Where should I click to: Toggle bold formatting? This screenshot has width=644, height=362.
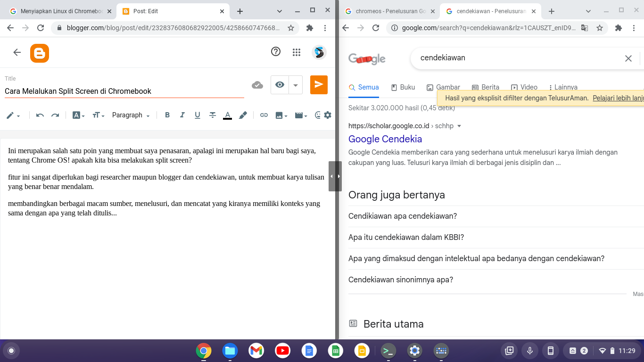coord(167,115)
